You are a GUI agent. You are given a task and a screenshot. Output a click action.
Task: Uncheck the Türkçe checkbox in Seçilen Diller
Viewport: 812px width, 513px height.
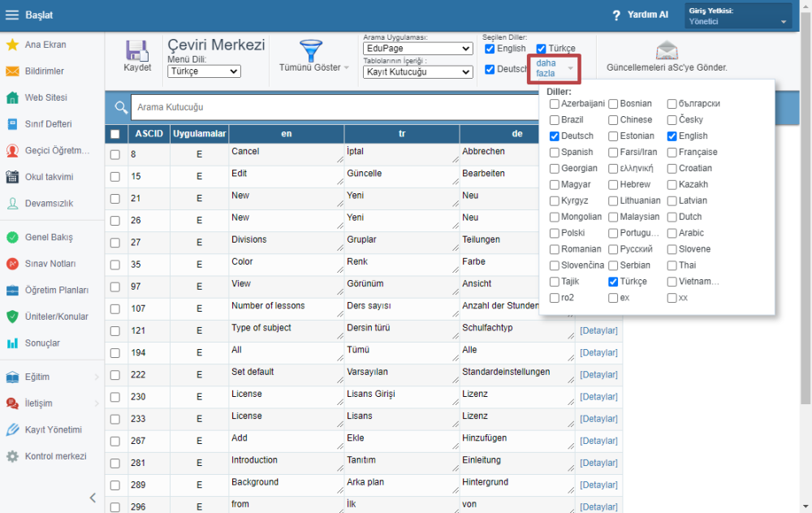pyautogui.click(x=541, y=49)
